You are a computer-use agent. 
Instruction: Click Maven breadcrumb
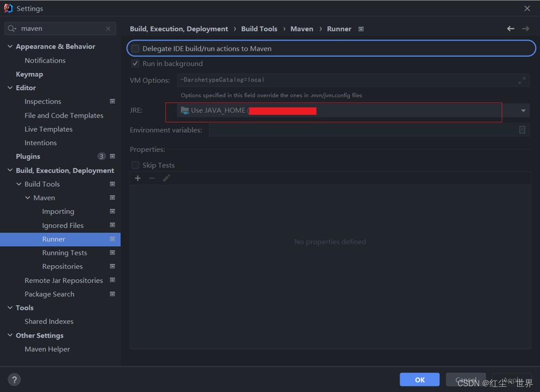pos(302,29)
